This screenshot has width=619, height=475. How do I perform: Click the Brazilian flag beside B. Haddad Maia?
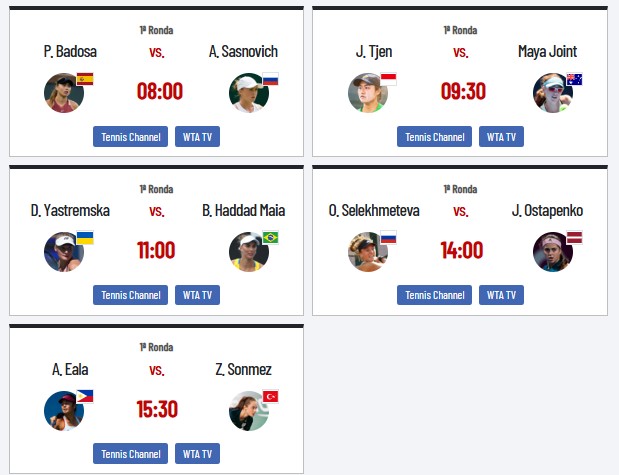pyautogui.click(x=270, y=238)
